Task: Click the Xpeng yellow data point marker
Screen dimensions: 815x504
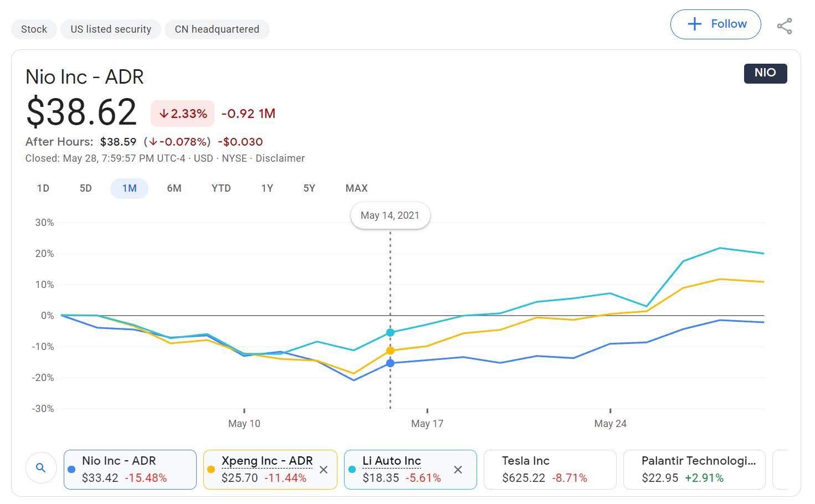Action: [390, 351]
